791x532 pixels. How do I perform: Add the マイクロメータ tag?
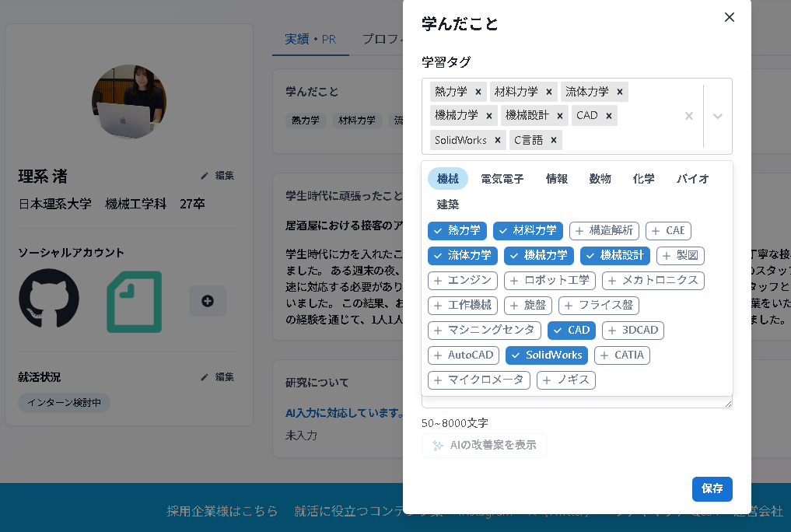click(x=479, y=380)
